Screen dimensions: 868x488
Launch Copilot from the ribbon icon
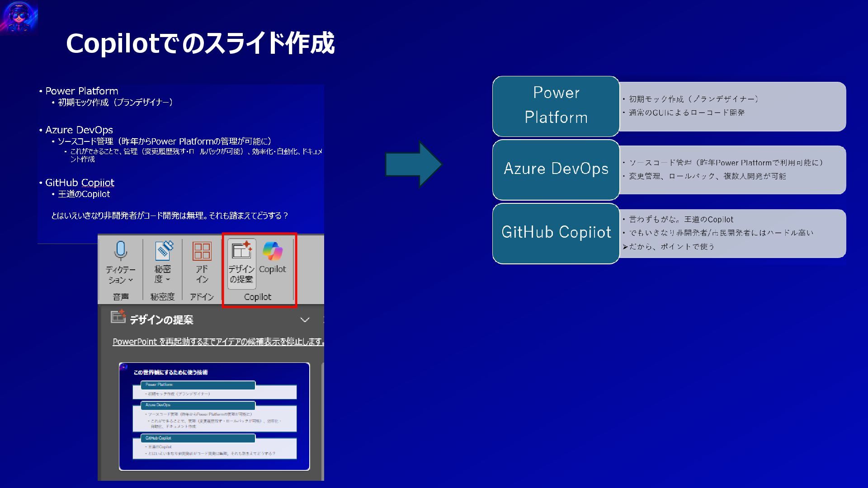pos(273,251)
